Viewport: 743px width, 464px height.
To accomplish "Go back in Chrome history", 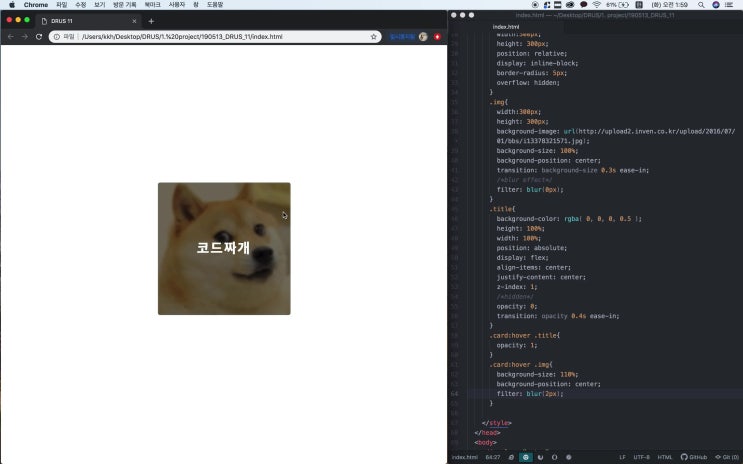I will [x=10, y=36].
